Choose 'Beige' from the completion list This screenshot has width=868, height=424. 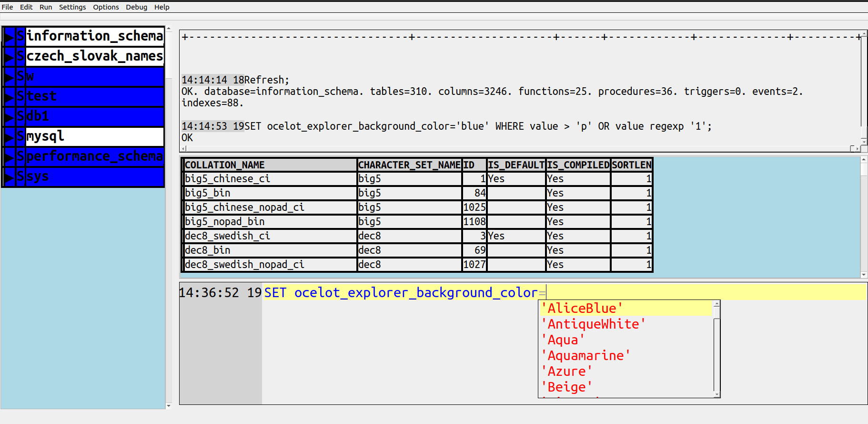(626, 387)
